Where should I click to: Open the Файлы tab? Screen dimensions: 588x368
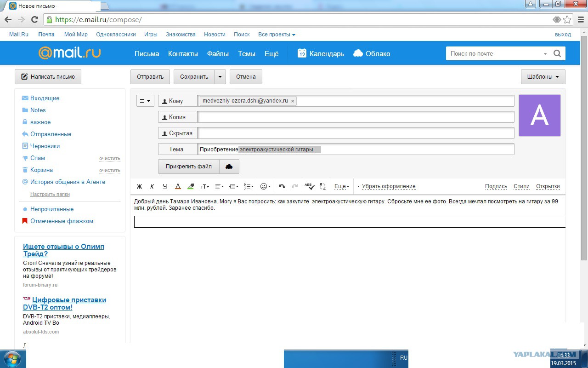pos(218,54)
